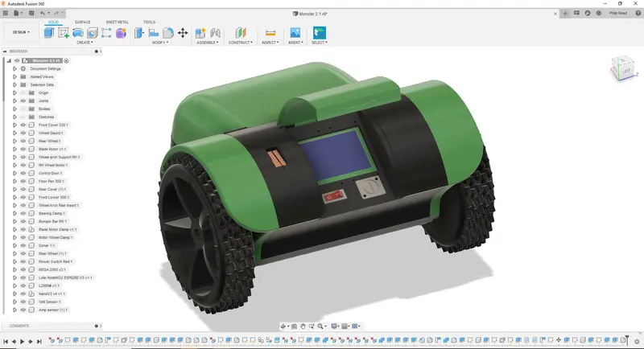The width and height of the screenshot is (644, 349).
Task: Switch to the SHEET METAL tab
Action: 117,23
